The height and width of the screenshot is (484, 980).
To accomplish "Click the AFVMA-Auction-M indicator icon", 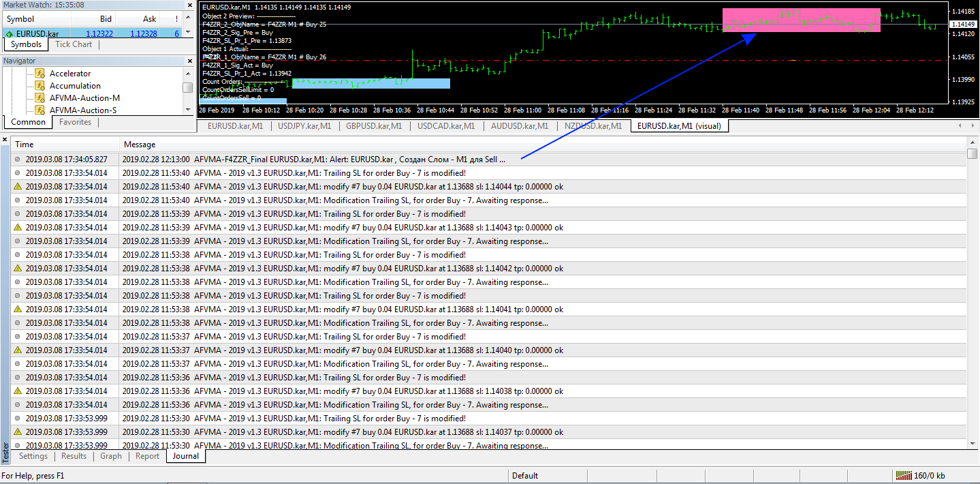I will [x=40, y=98].
